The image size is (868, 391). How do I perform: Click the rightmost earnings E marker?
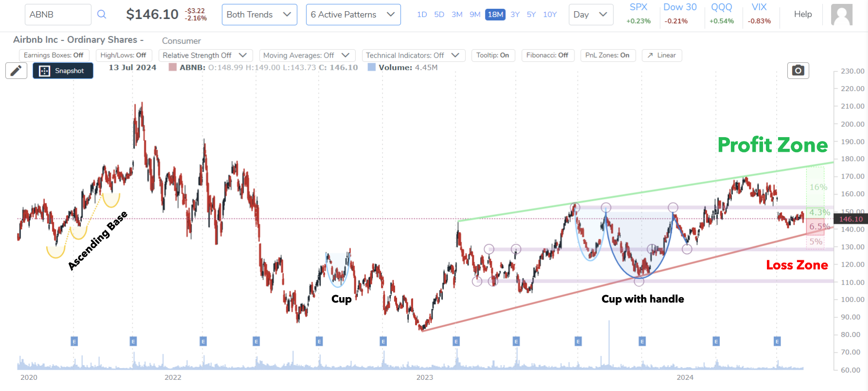777,342
